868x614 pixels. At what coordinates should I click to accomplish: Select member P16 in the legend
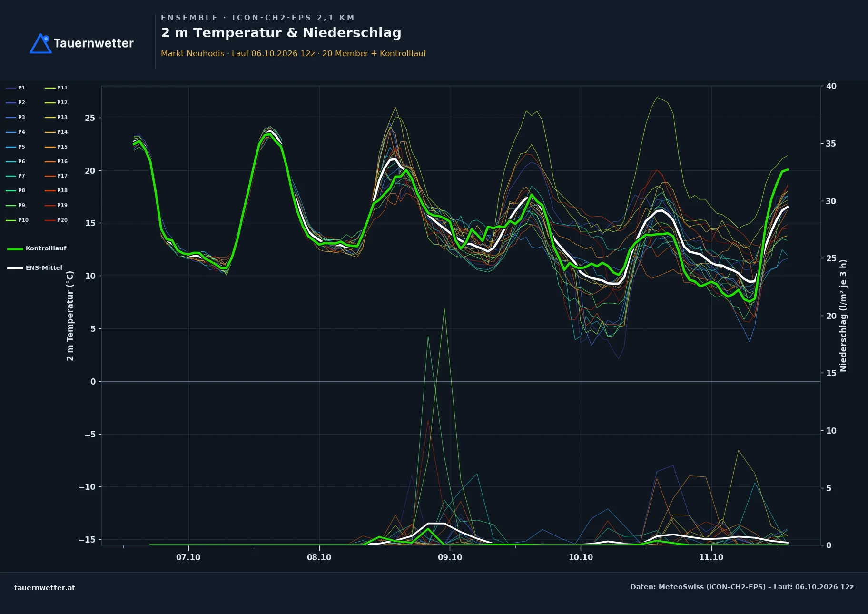tap(56, 161)
